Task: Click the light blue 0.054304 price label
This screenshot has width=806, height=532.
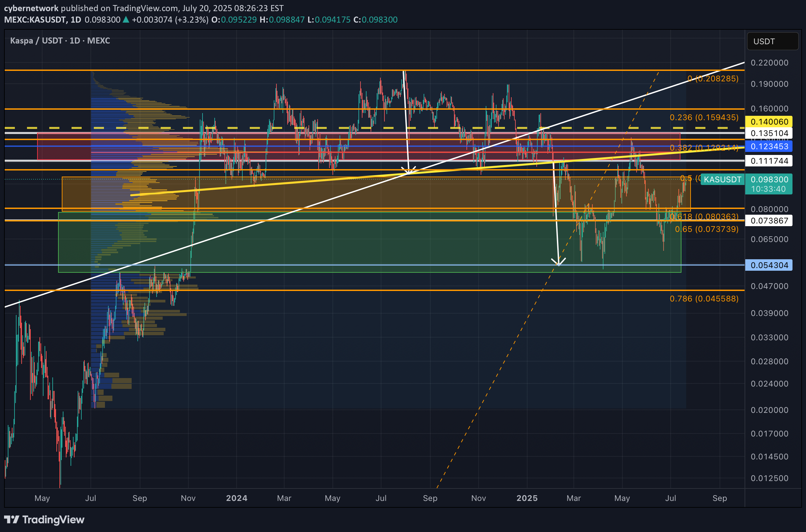Action: 769,265
